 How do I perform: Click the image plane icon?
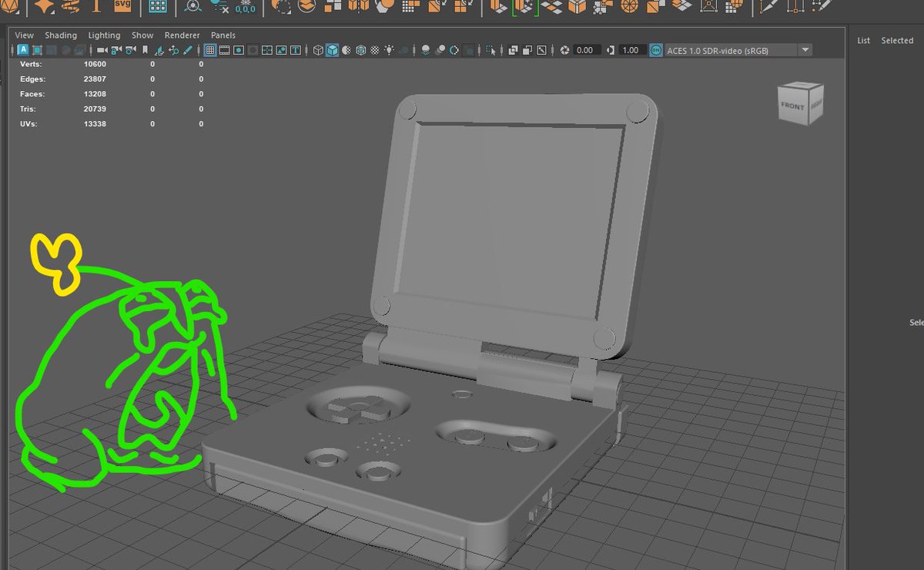(159, 50)
